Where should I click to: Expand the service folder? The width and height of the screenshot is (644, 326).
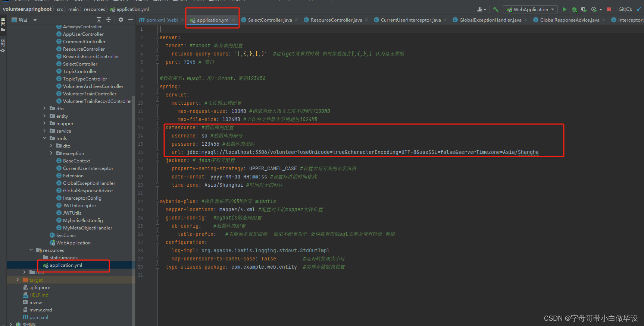coord(45,131)
